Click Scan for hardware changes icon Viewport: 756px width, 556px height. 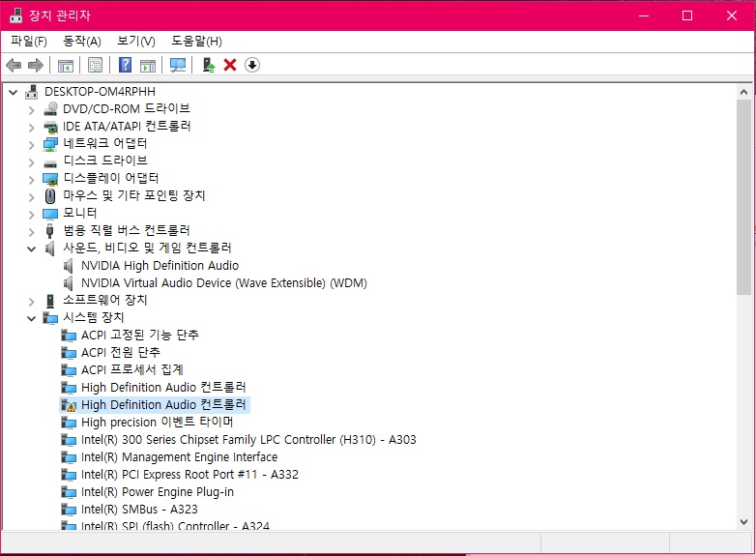(x=178, y=65)
